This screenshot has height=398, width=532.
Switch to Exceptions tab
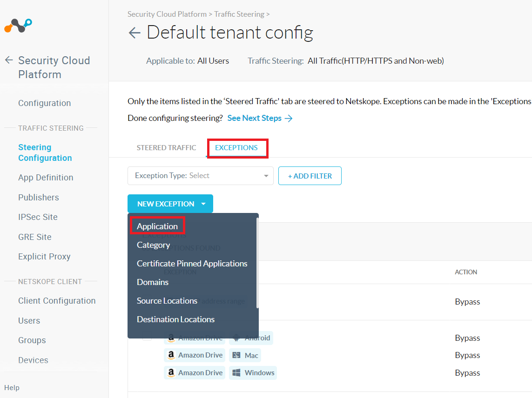click(x=236, y=148)
